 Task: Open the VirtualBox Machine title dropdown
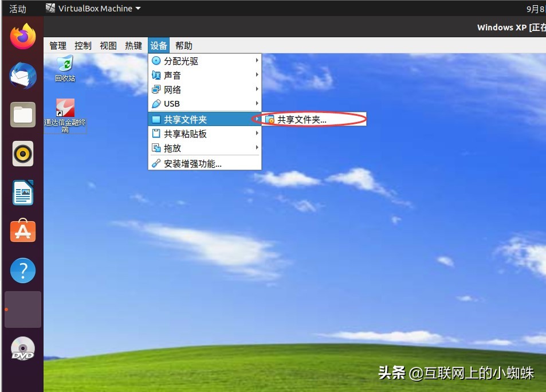point(93,8)
